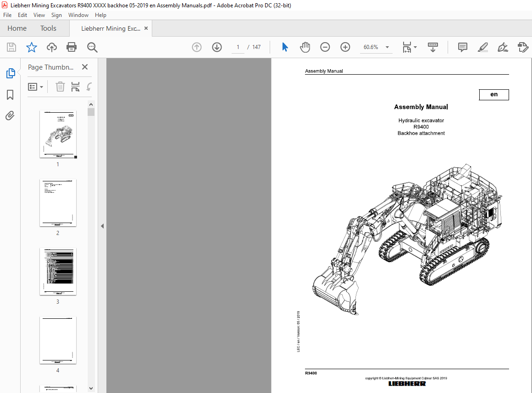Go to next page arrow
This screenshot has width=532, height=393.
coord(217,47)
